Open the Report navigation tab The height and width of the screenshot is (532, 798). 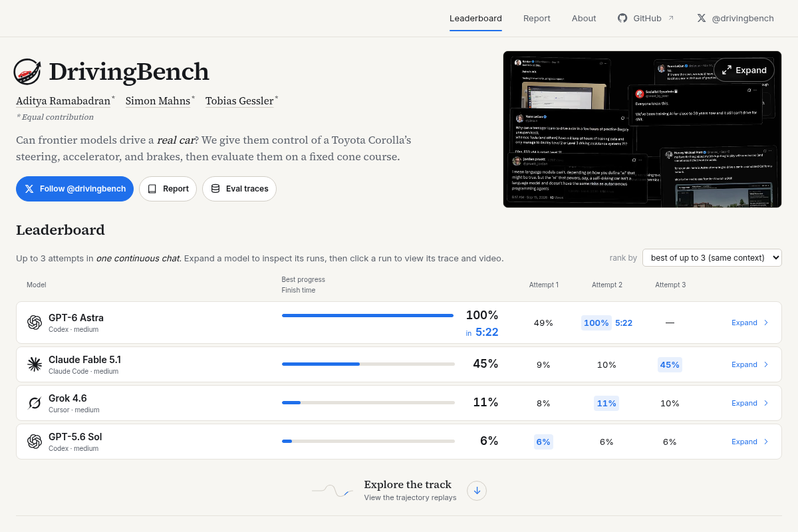[537, 19]
